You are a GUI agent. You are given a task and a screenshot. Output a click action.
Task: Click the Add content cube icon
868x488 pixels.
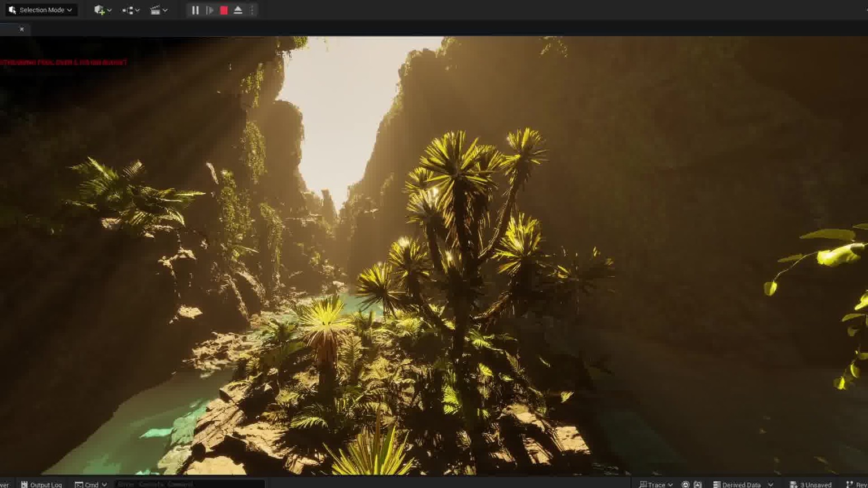point(99,10)
